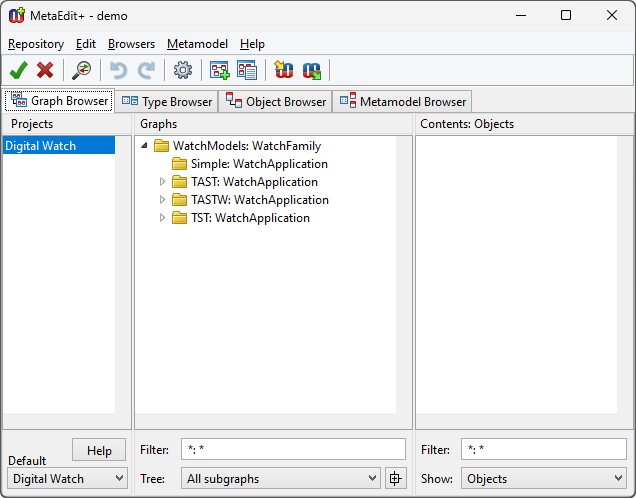Expand the TAST: WatchApplication node
Image resolution: width=636 pixels, height=498 pixels.
point(162,182)
